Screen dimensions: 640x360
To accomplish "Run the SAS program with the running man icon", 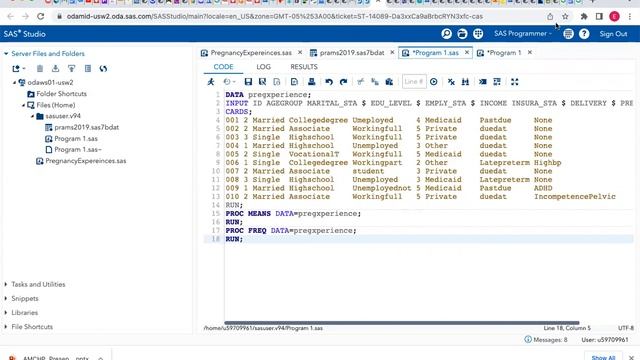I will (211, 82).
